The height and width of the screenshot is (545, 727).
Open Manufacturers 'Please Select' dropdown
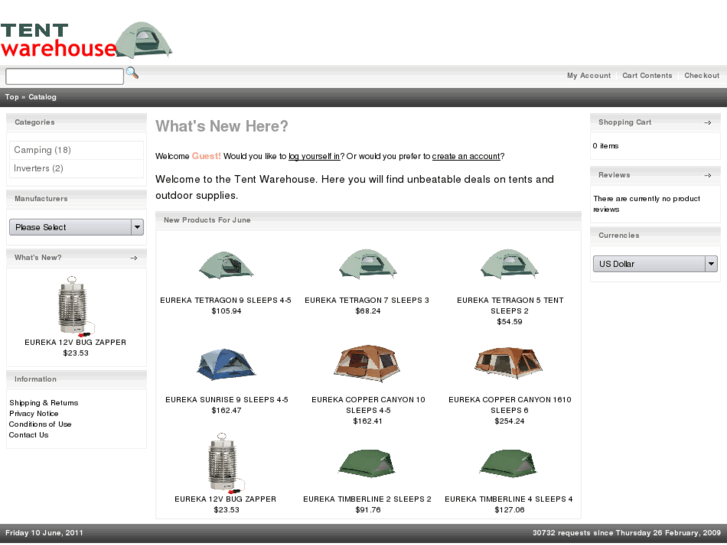[x=77, y=227]
